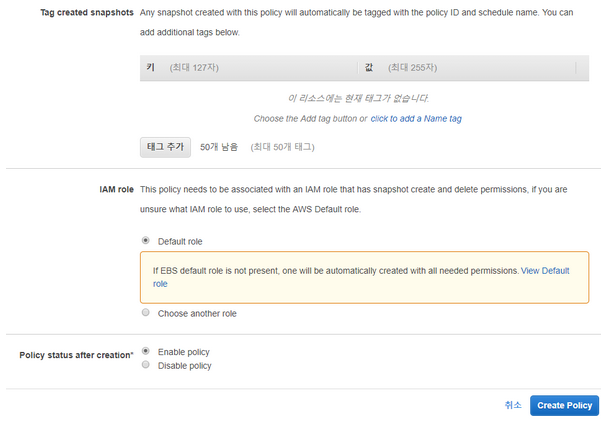Select the Default role radio button
605x426 pixels.
(146, 241)
